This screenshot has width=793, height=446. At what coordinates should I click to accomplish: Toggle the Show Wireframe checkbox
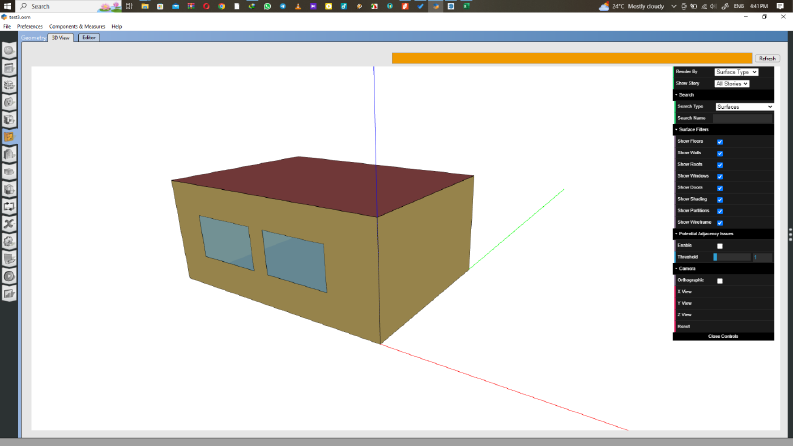click(720, 222)
